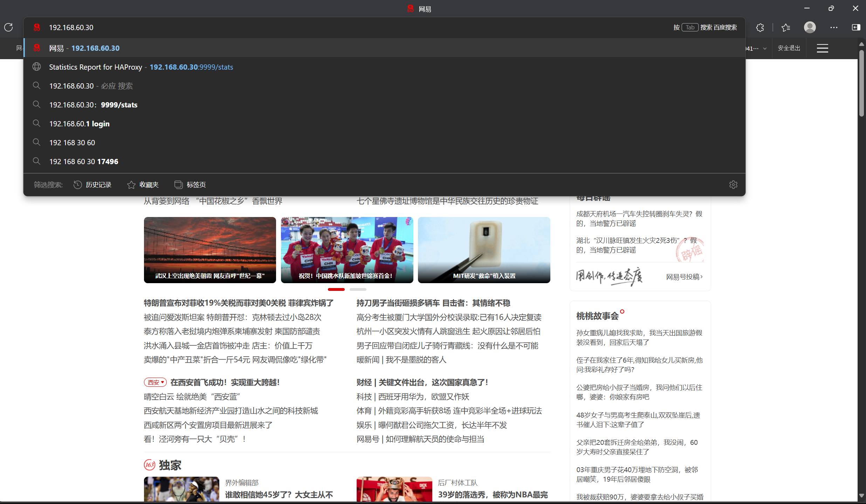
Task: Open 网易号投稿 link
Action: 684,277
